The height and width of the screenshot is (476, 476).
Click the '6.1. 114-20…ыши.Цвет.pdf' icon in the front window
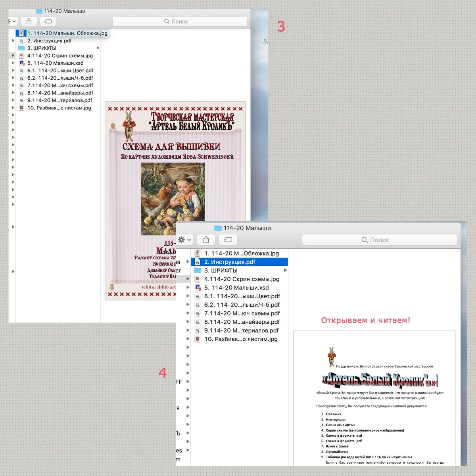coord(197,296)
